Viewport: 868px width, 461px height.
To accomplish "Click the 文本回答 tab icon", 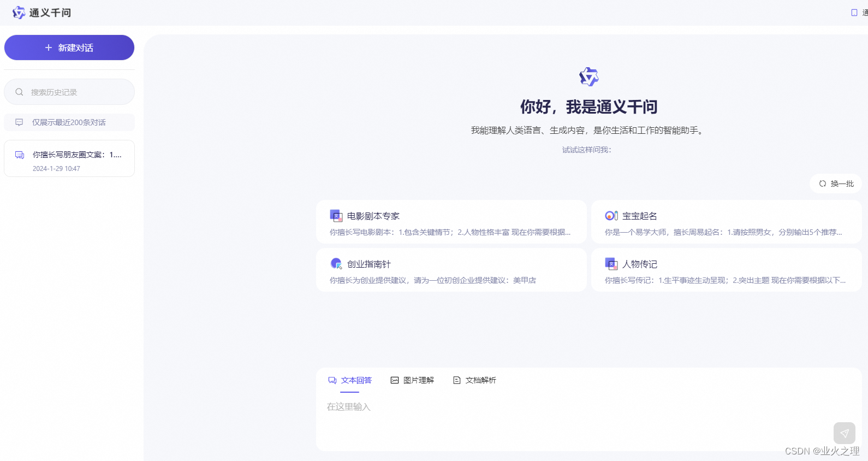I will coord(332,380).
